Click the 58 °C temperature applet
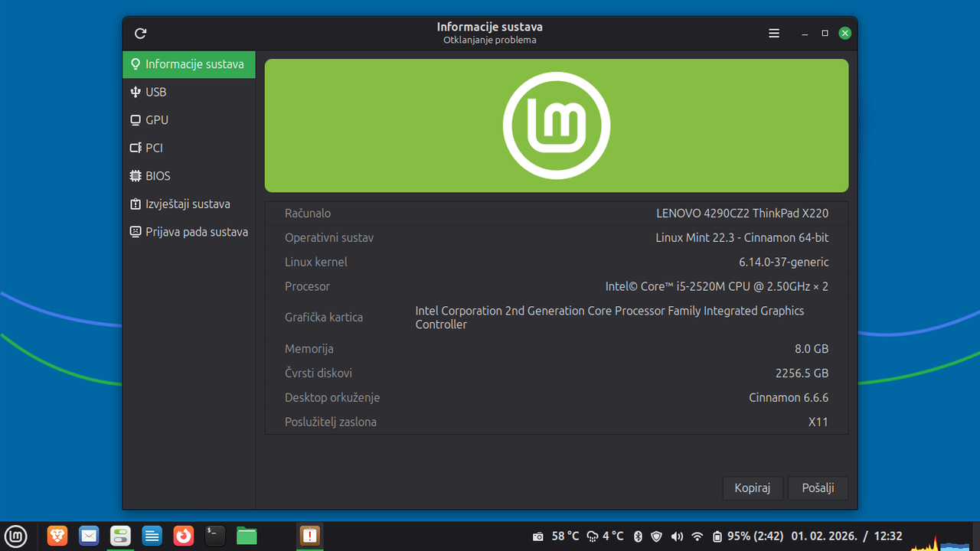Viewport: 980px width, 551px height. click(565, 536)
